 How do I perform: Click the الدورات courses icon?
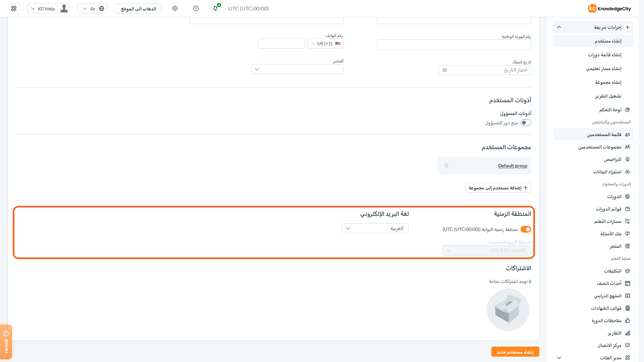628,196
